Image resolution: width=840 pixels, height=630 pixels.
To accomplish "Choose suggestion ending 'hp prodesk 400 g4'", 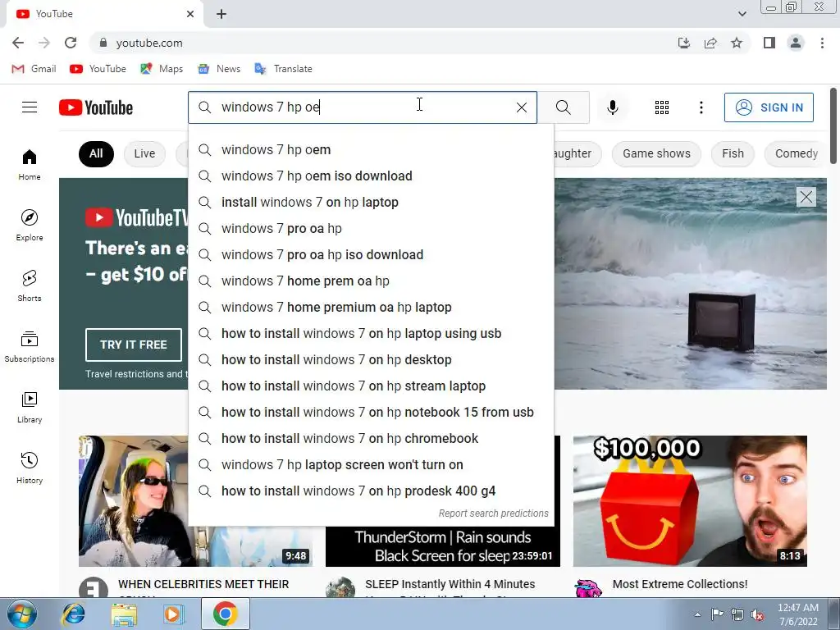I will (x=371, y=491).
